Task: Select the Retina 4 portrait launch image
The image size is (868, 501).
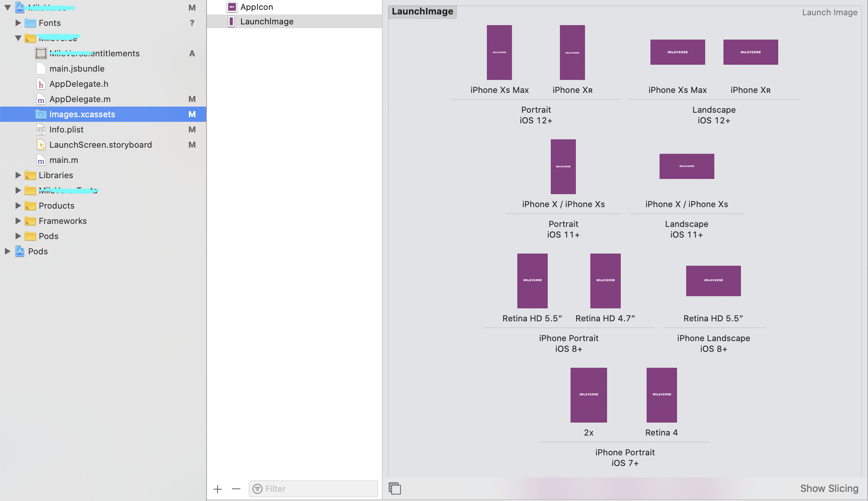Action: point(661,395)
